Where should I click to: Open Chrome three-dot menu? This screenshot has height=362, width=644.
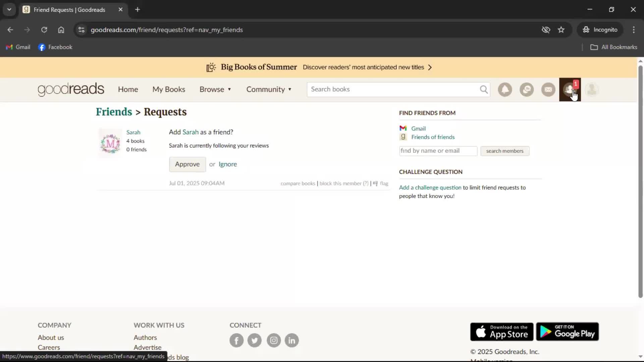tap(634, 30)
